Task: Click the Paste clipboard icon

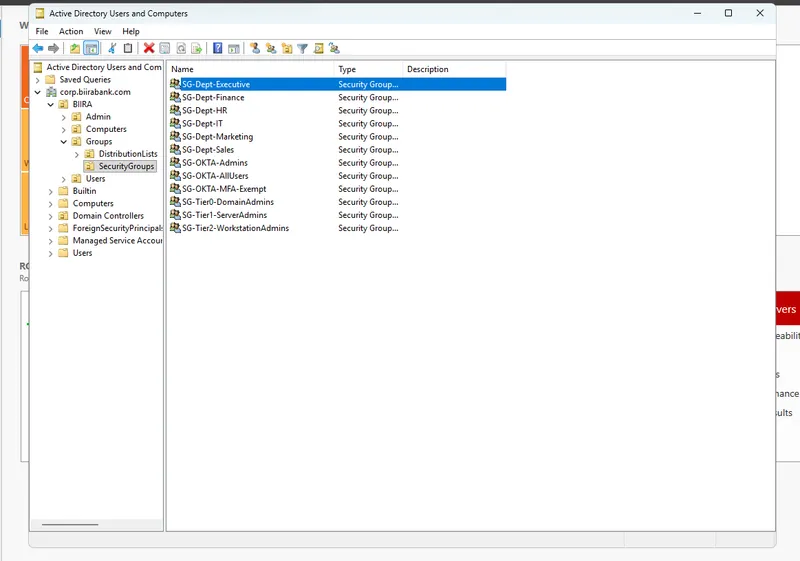Action: [x=128, y=48]
